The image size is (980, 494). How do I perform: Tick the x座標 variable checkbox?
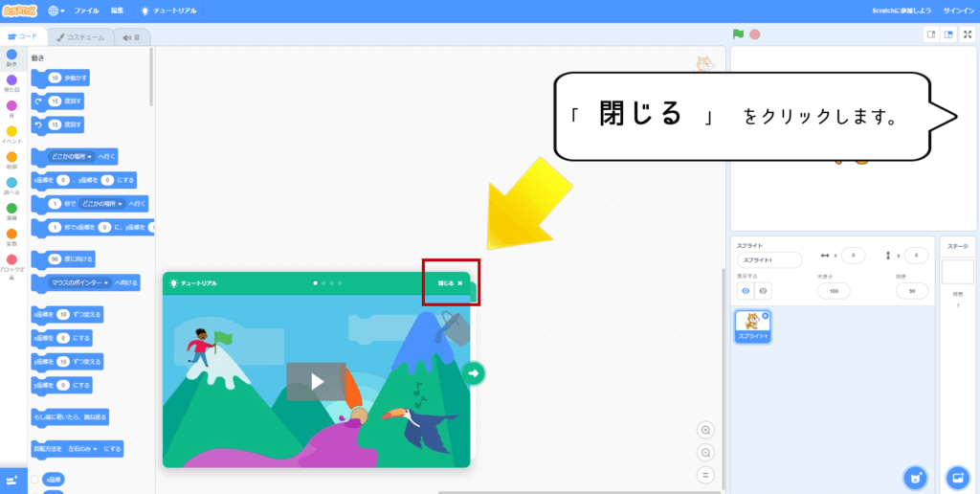pyautogui.click(x=35, y=480)
